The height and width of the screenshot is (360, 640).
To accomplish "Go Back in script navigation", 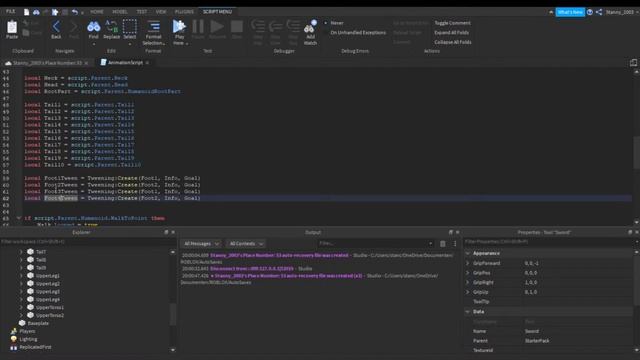I will click(56, 27).
